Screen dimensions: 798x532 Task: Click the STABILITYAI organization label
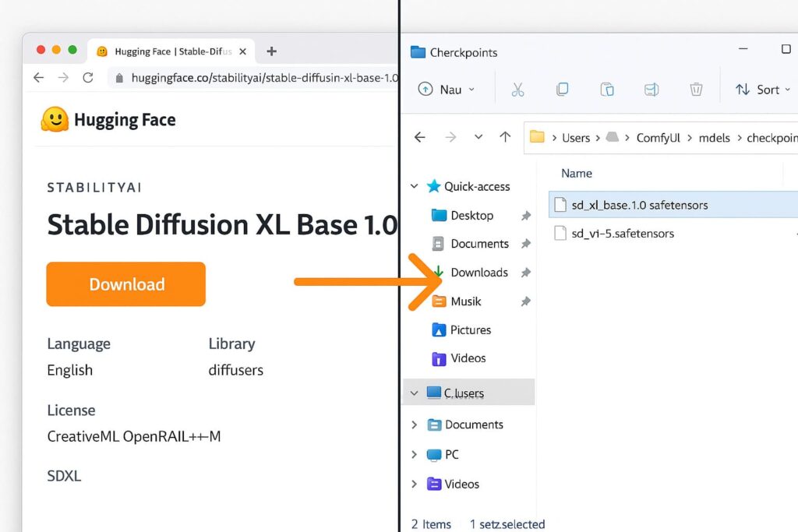94,187
